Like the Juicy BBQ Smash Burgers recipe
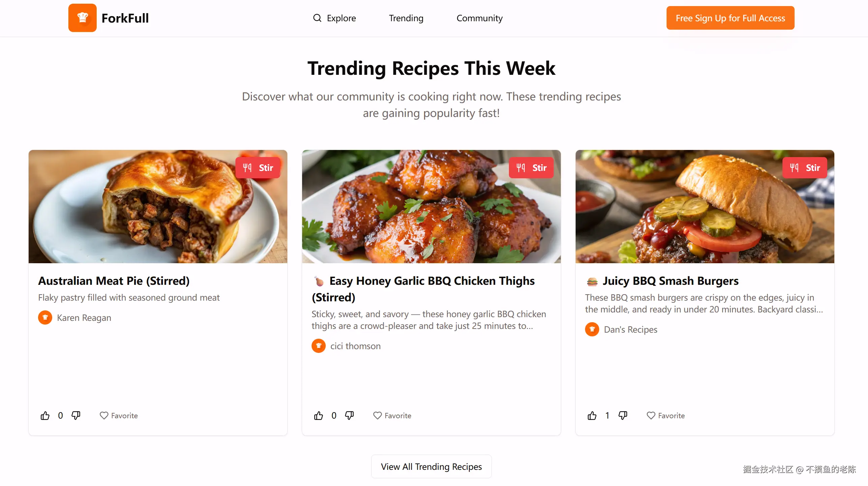The width and height of the screenshot is (868, 486). [x=592, y=416]
